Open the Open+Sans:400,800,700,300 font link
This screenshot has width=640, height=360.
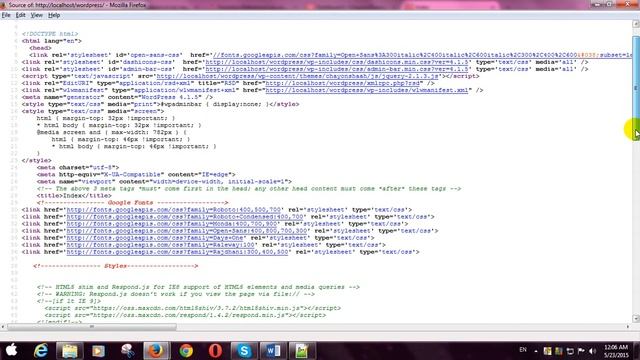tap(187, 231)
